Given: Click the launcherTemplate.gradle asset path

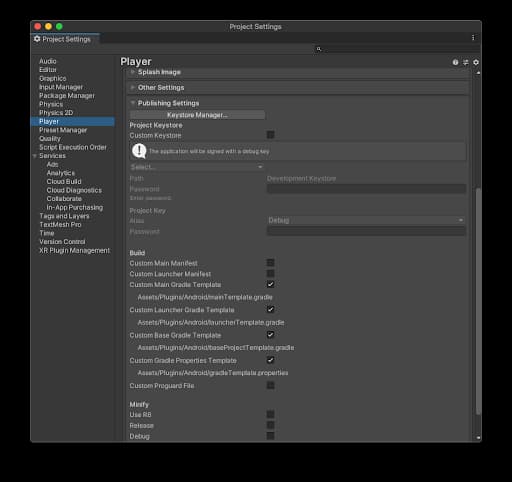Looking at the screenshot, I should pyautogui.click(x=211, y=322).
